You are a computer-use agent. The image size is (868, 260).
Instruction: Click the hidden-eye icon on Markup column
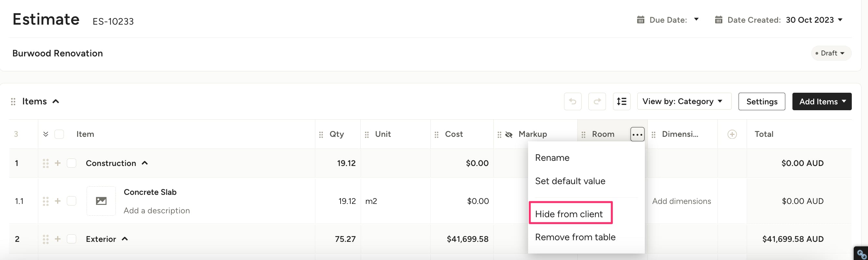[x=509, y=135]
